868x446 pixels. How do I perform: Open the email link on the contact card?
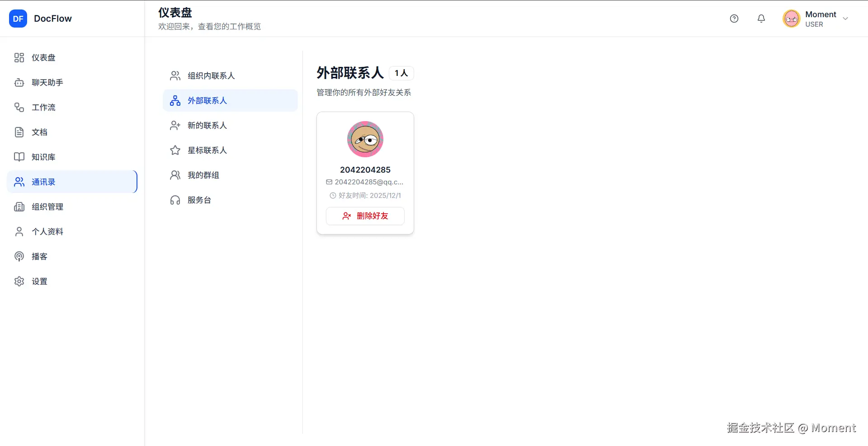[365, 182]
